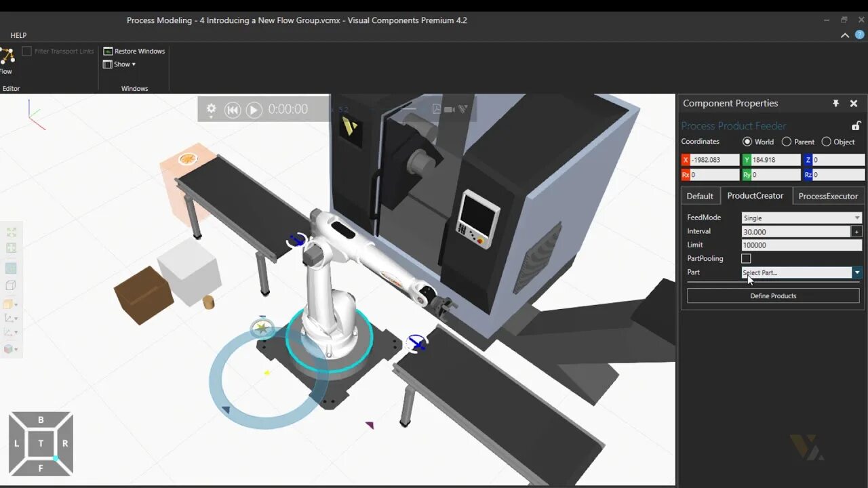The height and width of the screenshot is (488, 868).
Task: Select the Right face on view cube
Action: (x=65, y=443)
